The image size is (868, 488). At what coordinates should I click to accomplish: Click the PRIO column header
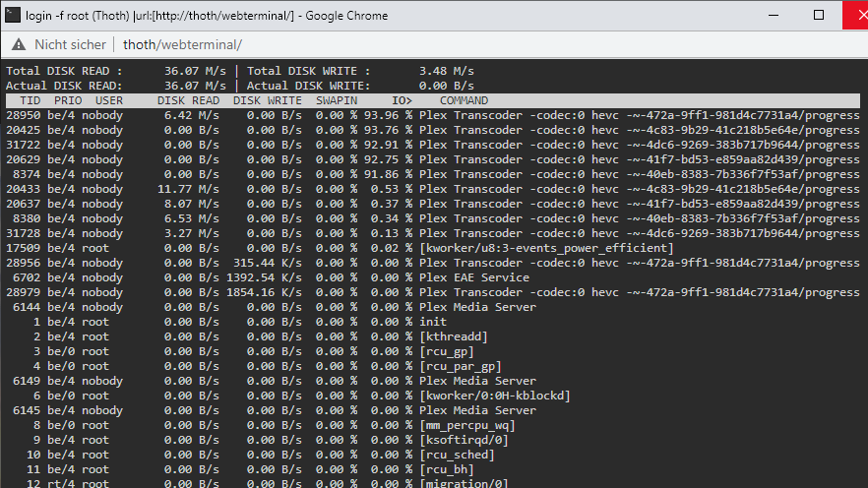tap(68, 100)
